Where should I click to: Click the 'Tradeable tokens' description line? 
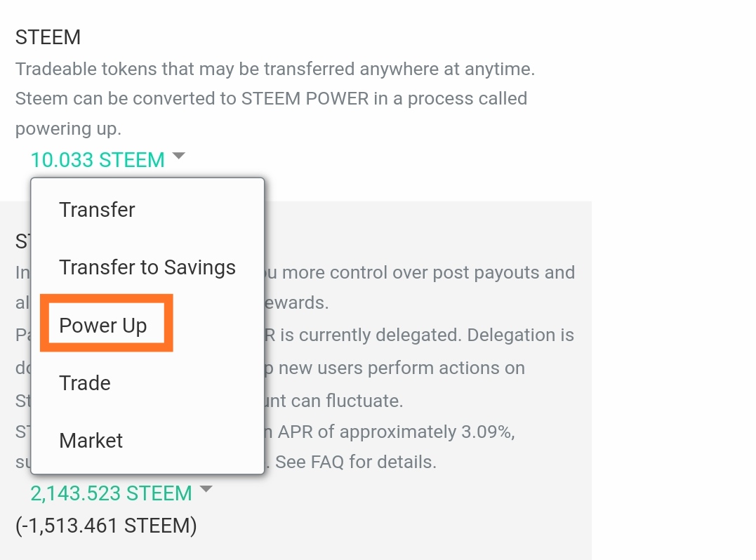(275, 69)
